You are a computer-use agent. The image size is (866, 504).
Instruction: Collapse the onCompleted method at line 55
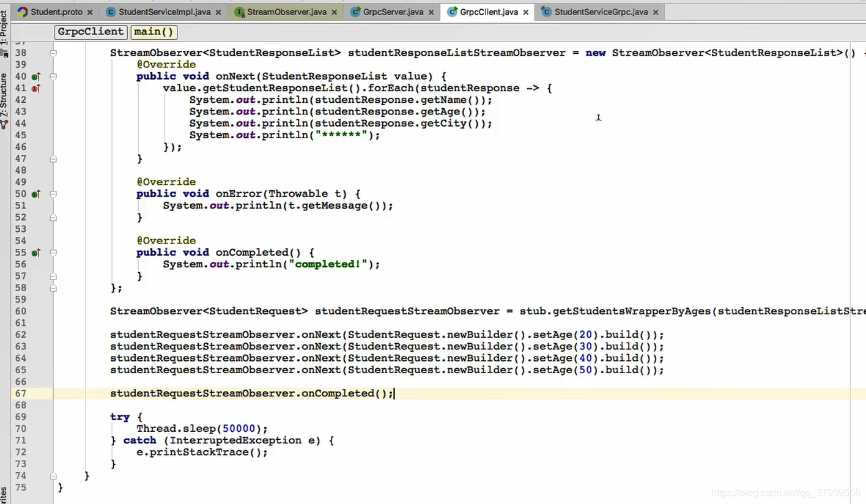click(x=53, y=253)
